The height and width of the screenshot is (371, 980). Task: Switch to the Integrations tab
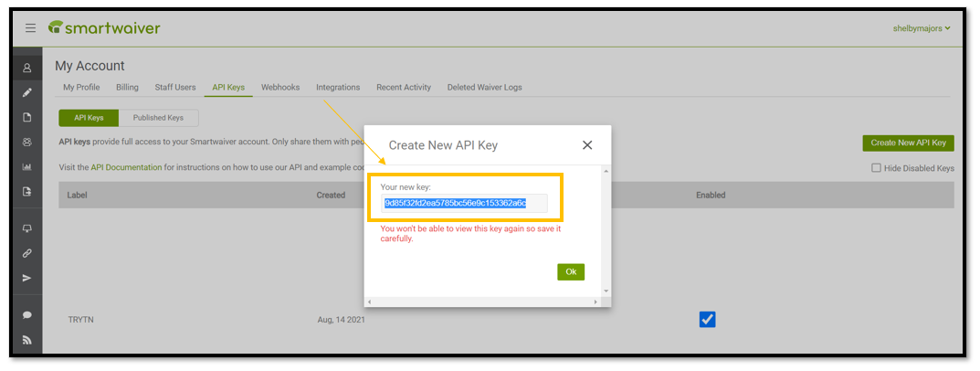[338, 87]
